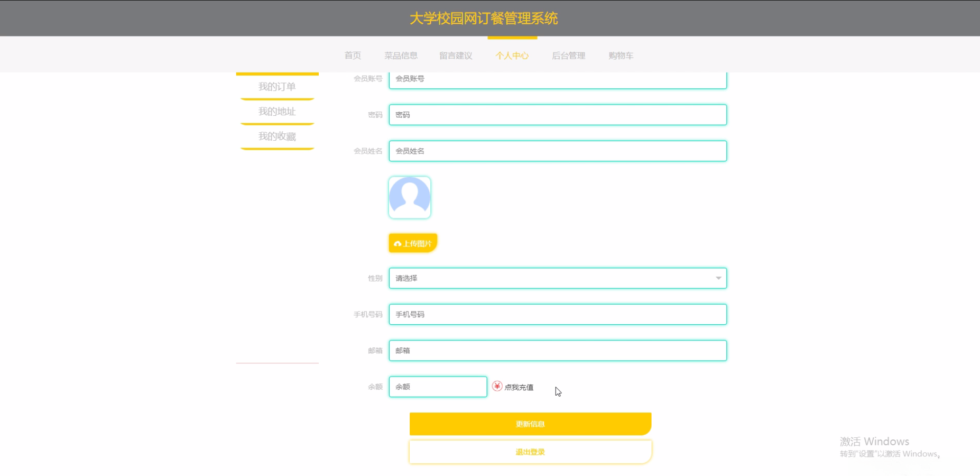Click the yellow tab indicator under 个人中心
Screen dimensions: 980x476
pyautogui.click(x=512, y=38)
